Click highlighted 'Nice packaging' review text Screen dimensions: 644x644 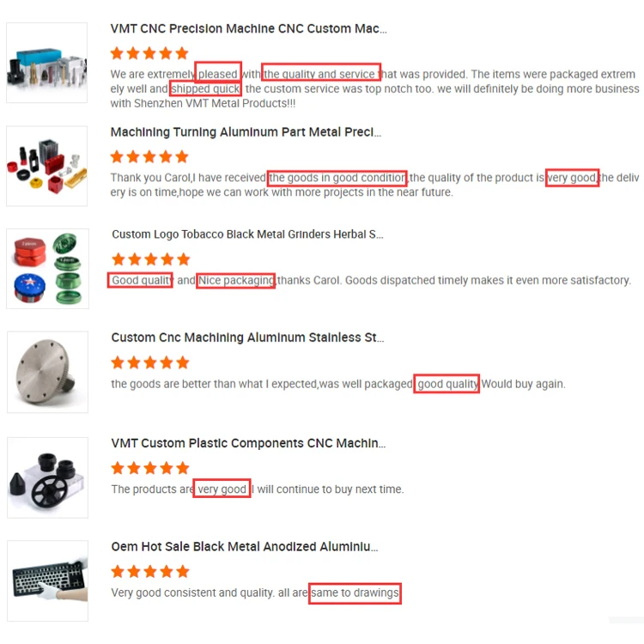(236, 281)
